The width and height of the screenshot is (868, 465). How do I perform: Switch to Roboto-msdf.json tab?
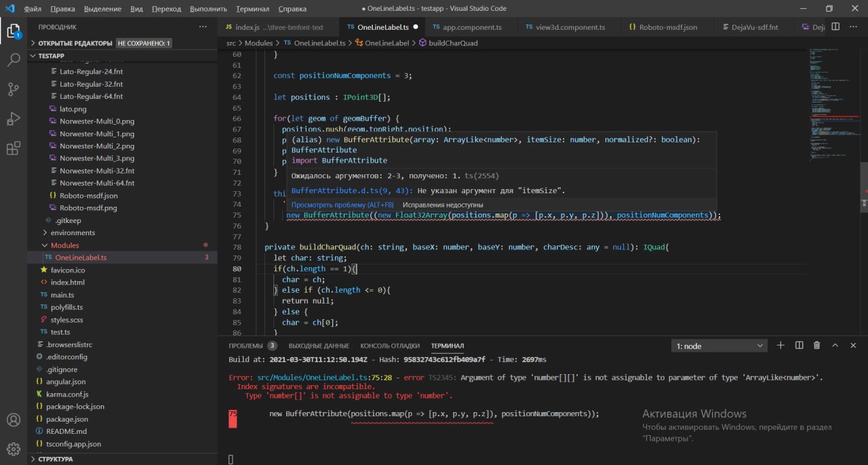pyautogui.click(x=668, y=27)
